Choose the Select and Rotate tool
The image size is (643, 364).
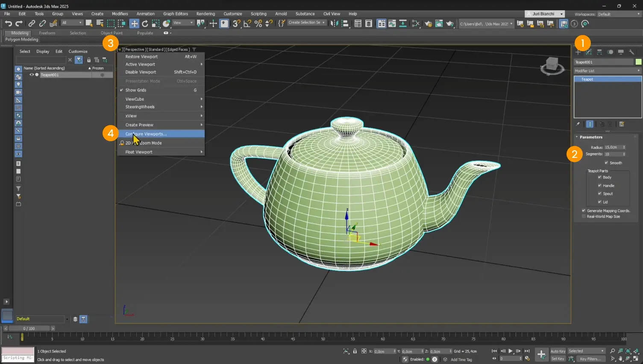(145, 23)
